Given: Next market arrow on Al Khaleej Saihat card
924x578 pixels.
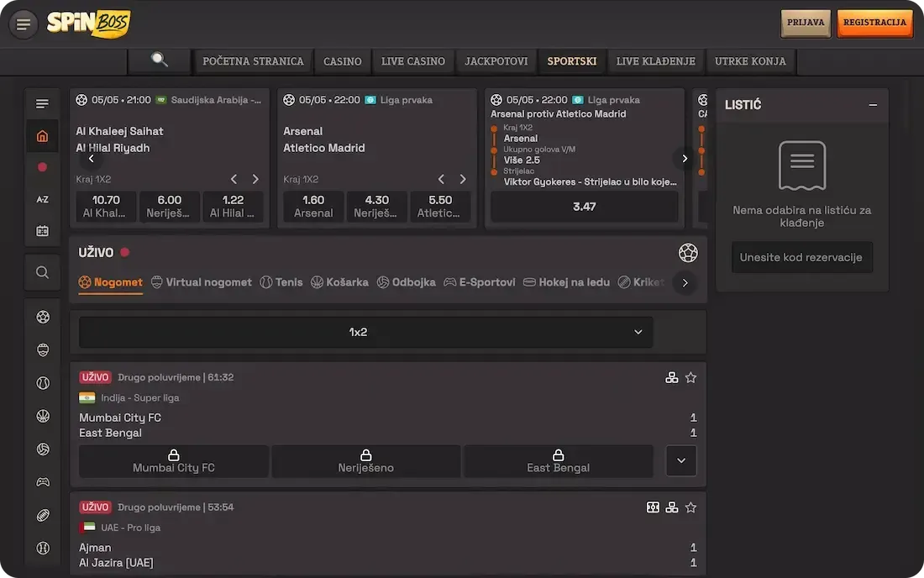Looking at the screenshot, I should 255,179.
